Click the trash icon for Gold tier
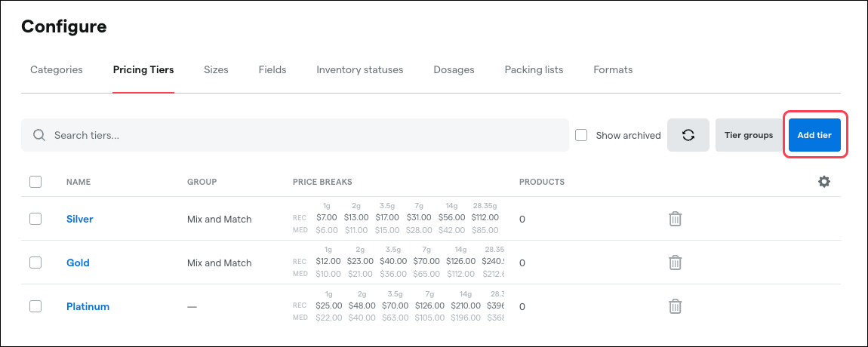 [x=675, y=263]
